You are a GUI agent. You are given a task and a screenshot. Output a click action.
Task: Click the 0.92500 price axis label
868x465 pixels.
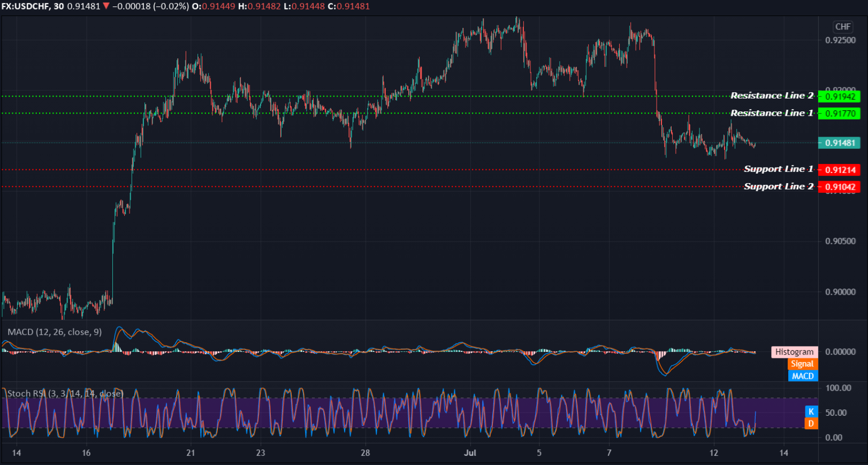point(840,41)
